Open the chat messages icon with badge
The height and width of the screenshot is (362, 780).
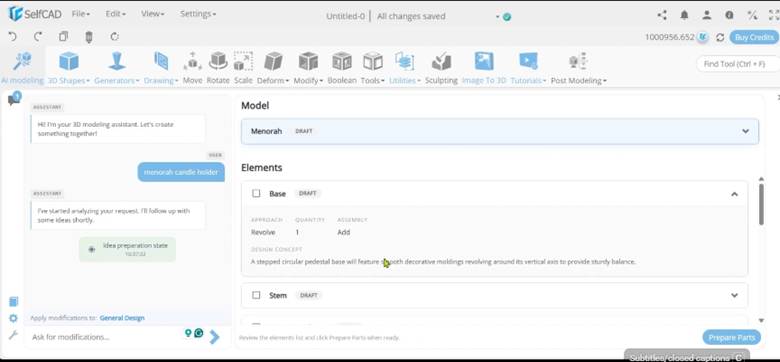(13, 99)
